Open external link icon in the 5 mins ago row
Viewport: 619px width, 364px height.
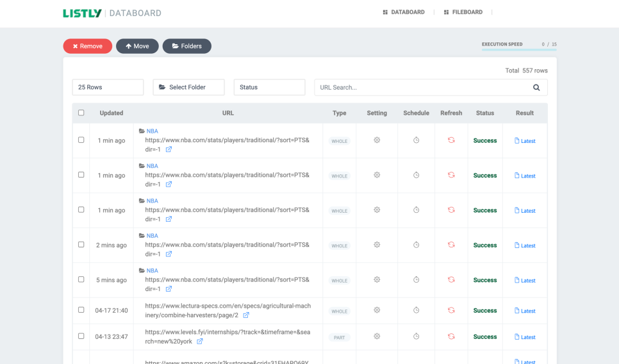tap(169, 289)
